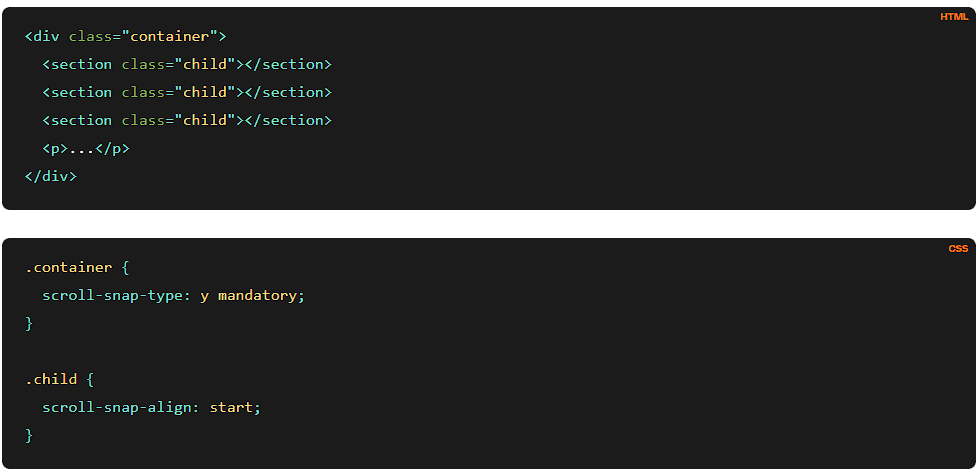Click the .container CSS selector
The width and height of the screenshot is (979, 472).
point(68,268)
